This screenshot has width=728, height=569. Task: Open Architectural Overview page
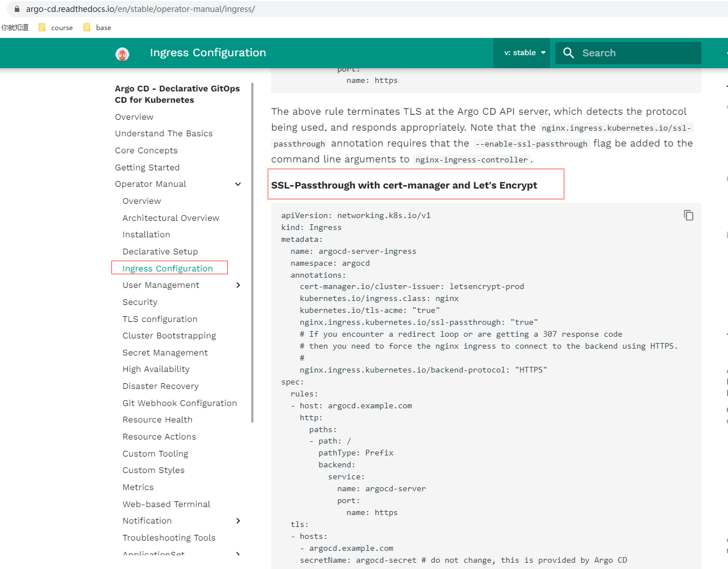point(170,218)
